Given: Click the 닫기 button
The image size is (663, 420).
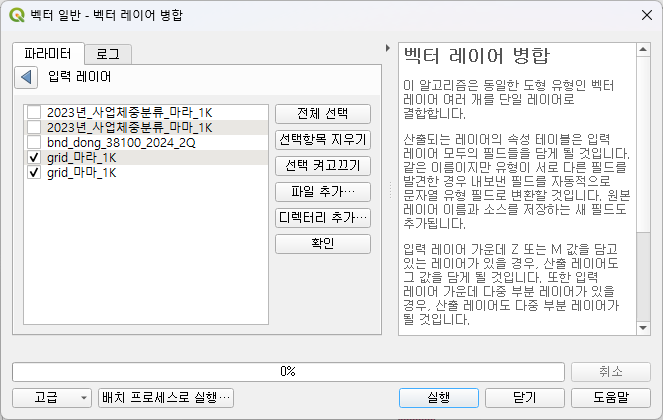Looking at the screenshot, I should point(525,398).
